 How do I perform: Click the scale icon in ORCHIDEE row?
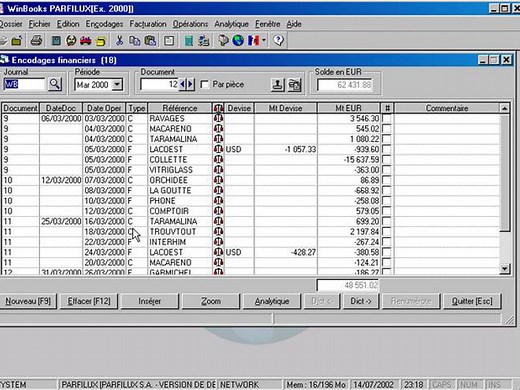[218, 180]
